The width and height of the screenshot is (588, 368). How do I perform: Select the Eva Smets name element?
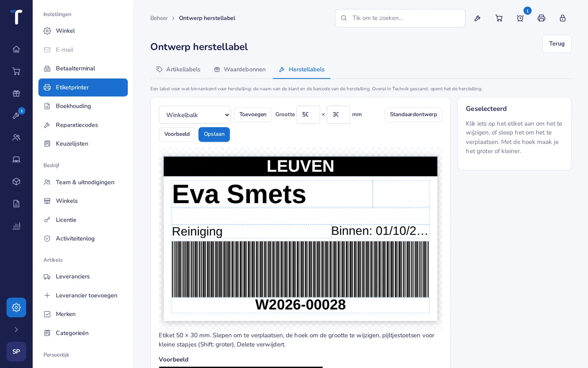tap(272, 194)
